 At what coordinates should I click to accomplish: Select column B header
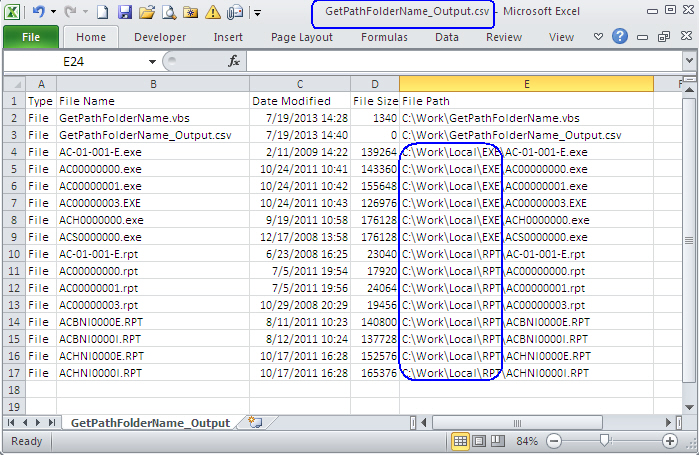[x=153, y=84]
